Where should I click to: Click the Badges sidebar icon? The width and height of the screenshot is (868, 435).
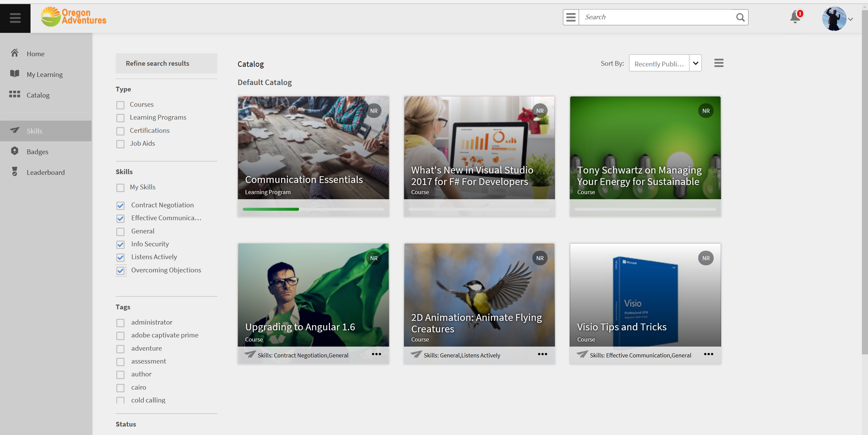point(15,151)
